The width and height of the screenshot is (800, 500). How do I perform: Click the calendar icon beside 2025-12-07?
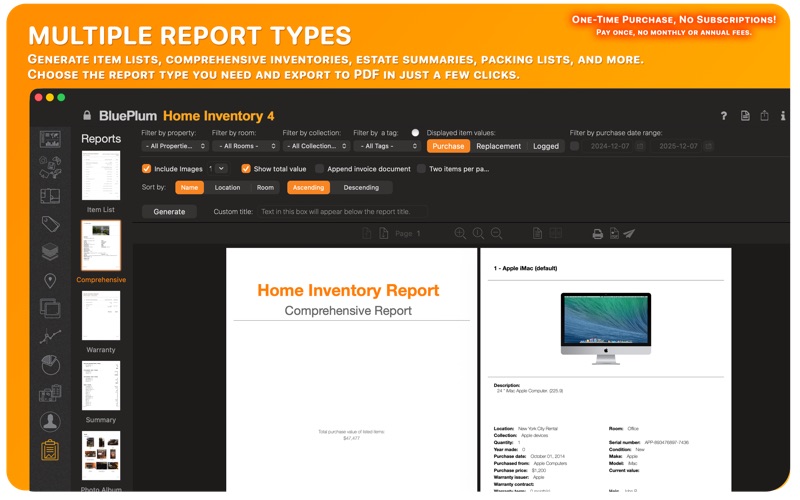(x=708, y=146)
